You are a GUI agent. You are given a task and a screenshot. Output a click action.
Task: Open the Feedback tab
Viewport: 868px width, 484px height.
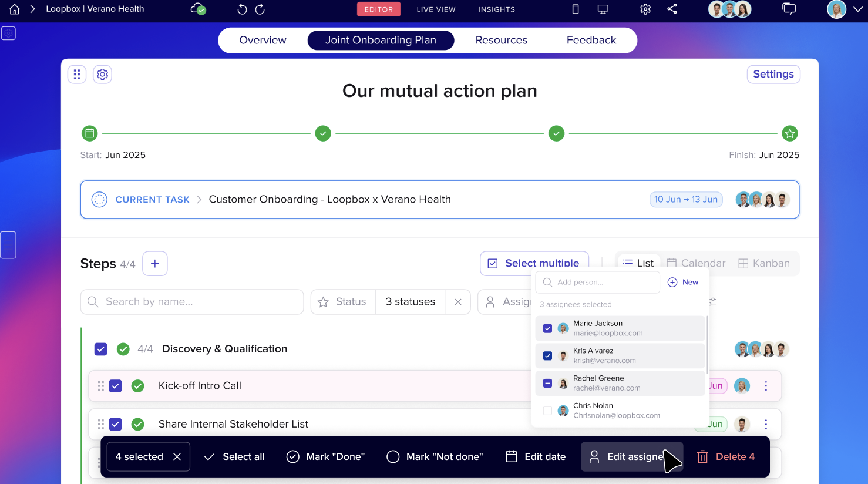[591, 40]
